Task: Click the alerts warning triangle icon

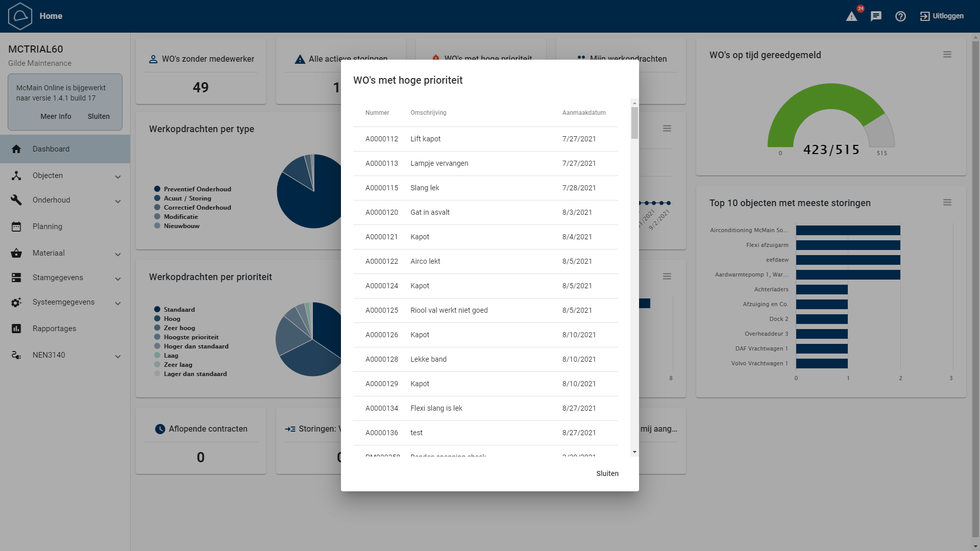Action: [851, 16]
